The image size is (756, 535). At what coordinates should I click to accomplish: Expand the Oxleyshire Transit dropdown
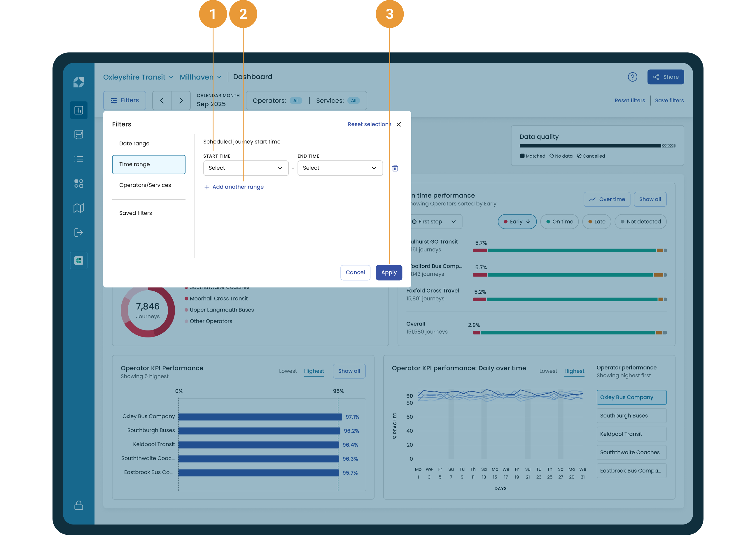point(138,77)
